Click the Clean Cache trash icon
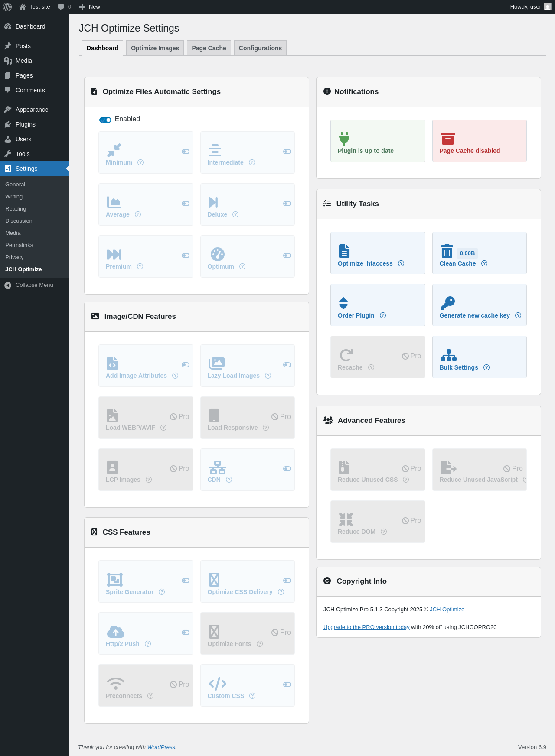The image size is (555, 756). 447,251
